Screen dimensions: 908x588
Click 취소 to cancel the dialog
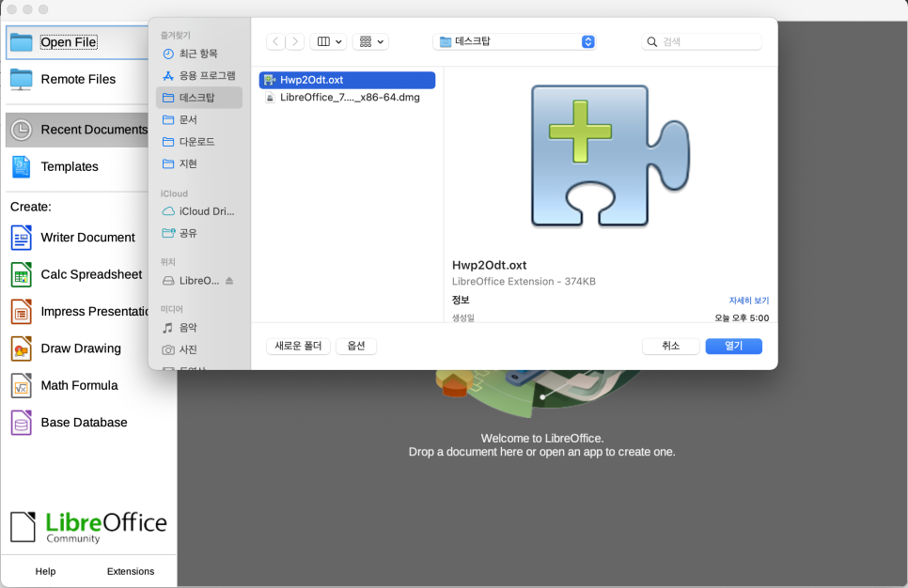click(x=670, y=346)
